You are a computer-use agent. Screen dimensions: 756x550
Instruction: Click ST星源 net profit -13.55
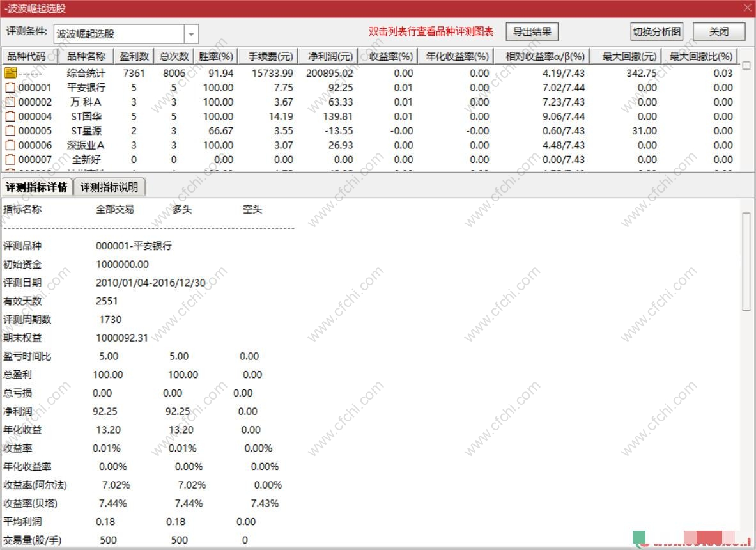tap(339, 130)
